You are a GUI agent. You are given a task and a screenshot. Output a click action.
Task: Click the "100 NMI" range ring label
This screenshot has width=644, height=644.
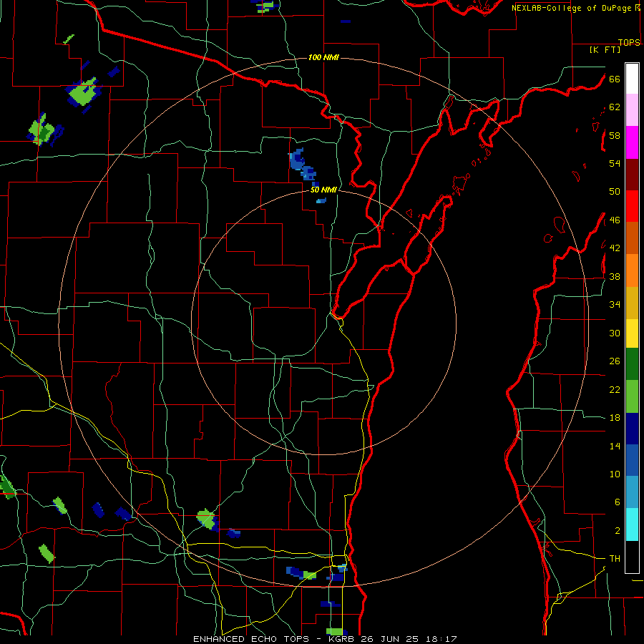[x=323, y=57]
